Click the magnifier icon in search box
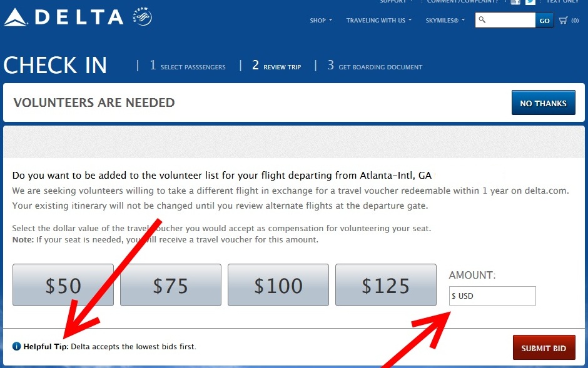 (482, 21)
